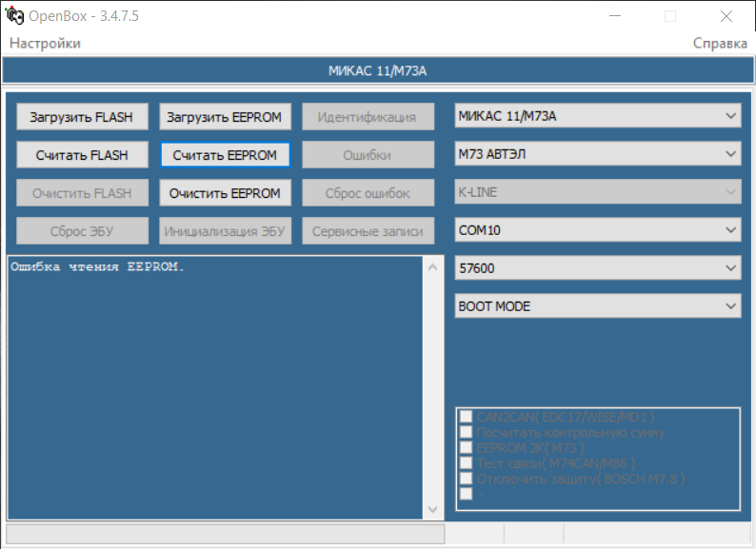Enable the CAN2CAN (EDC17/WISE/MD1) checkbox
Viewport: 756px width, 549px height.
[x=467, y=417]
